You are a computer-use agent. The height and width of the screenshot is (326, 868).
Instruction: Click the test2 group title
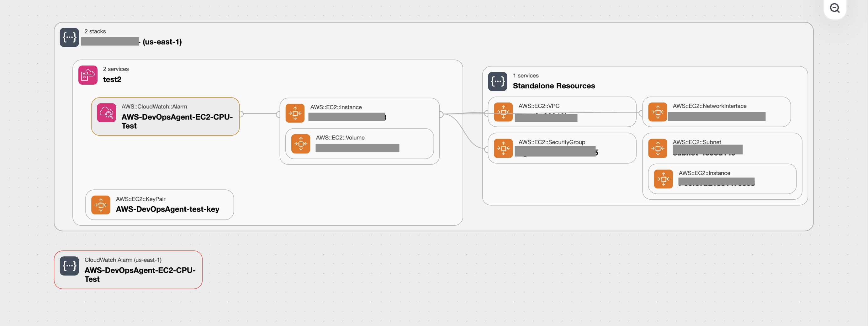[x=112, y=80]
